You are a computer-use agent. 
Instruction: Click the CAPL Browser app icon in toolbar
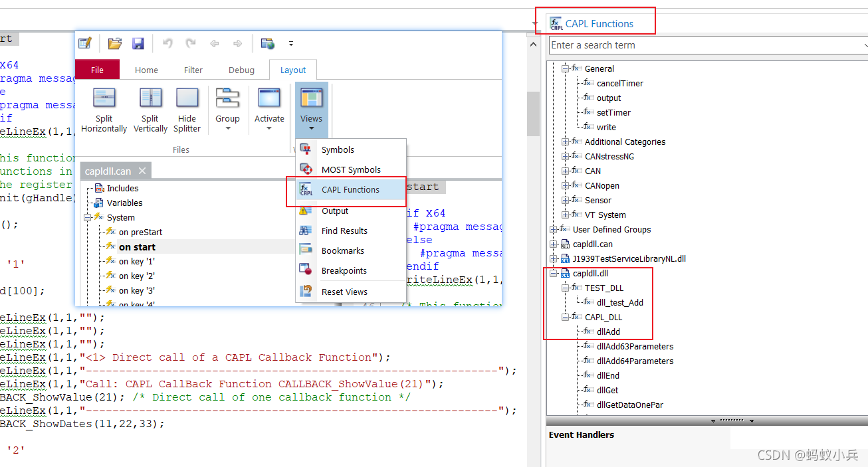tap(84, 44)
